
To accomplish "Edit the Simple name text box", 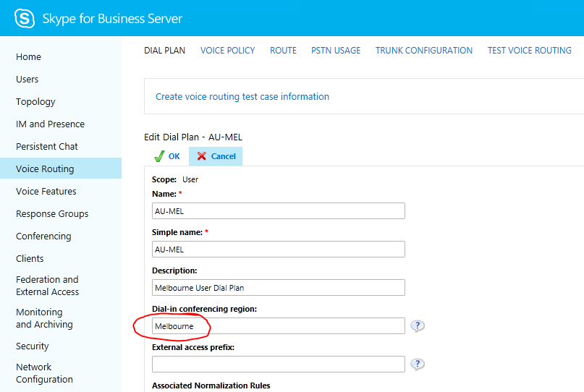I will pos(278,249).
